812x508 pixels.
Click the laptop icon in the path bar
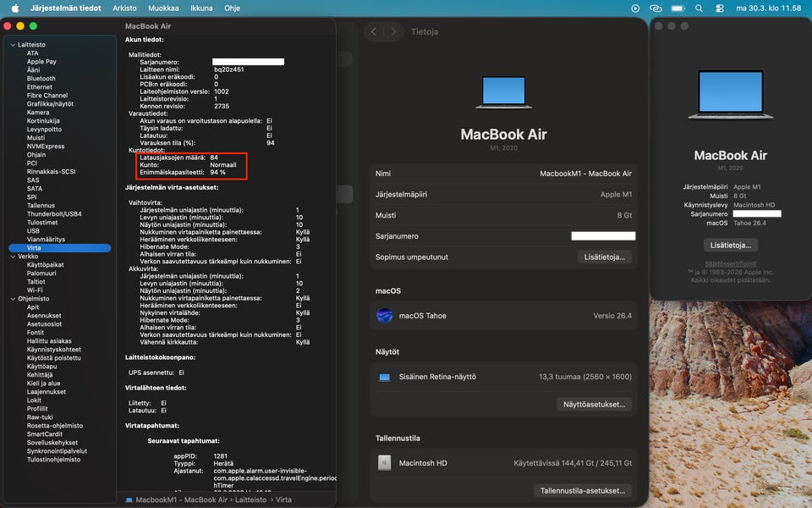(x=129, y=500)
